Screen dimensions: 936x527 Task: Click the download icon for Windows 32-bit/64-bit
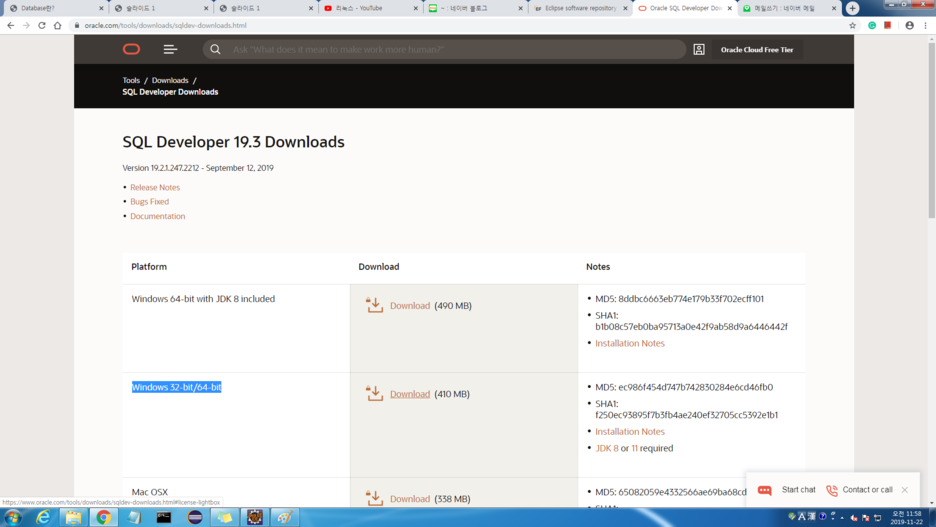click(x=374, y=393)
